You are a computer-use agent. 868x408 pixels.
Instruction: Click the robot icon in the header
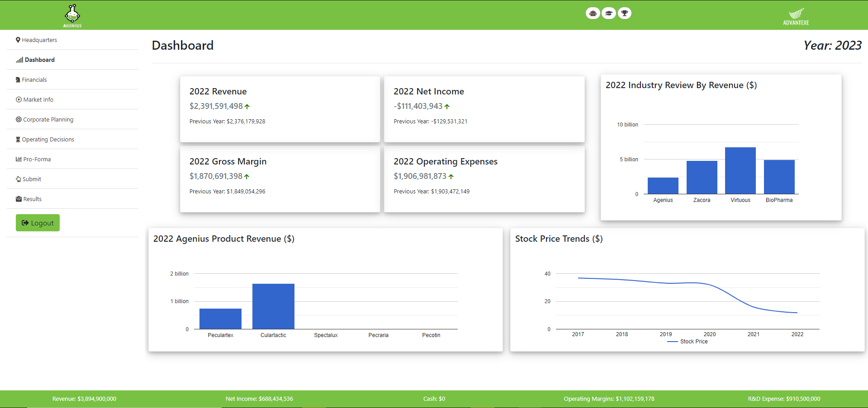pyautogui.click(x=593, y=13)
